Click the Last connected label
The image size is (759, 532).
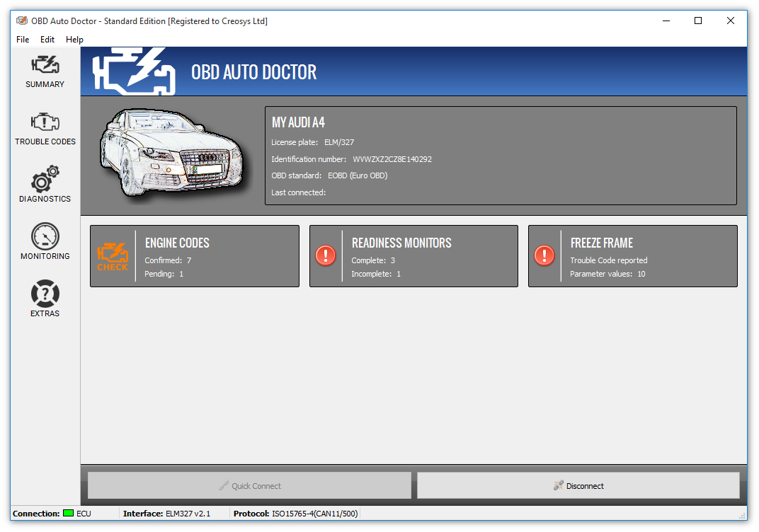tap(298, 192)
